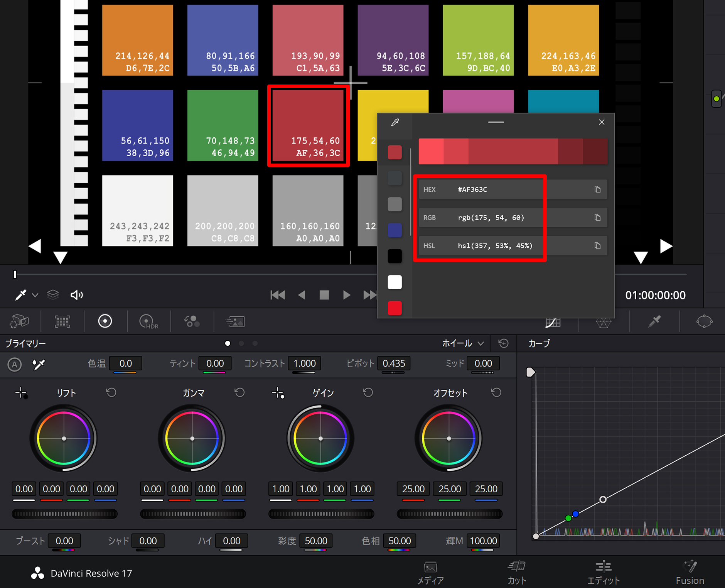The width and height of the screenshot is (725, 588).
Task: Open the Color Wheels palette
Action: pos(105,321)
